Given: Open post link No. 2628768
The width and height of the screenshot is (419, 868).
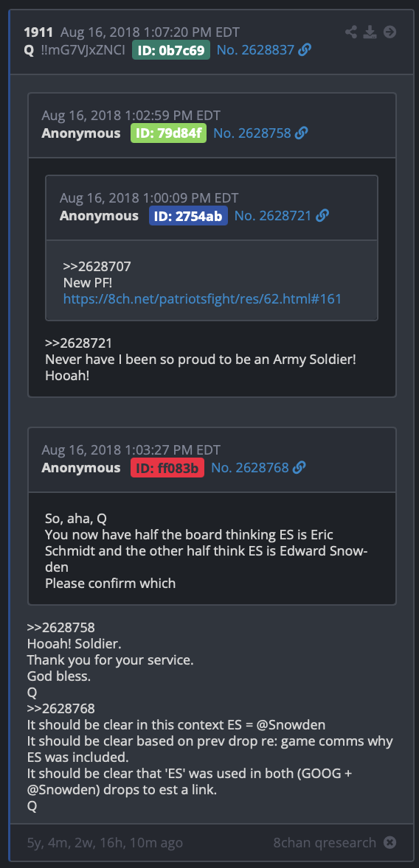Looking at the screenshot, I should (249, 468).
